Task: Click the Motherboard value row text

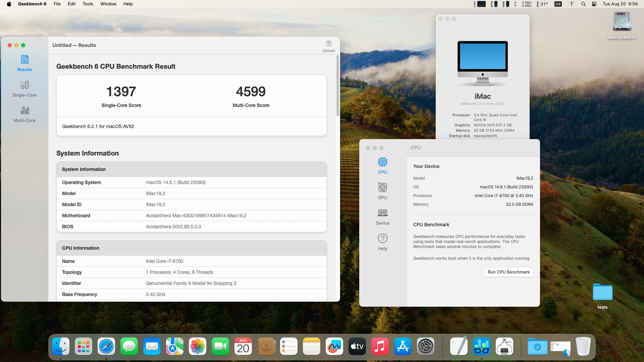Action: [196, 216]
